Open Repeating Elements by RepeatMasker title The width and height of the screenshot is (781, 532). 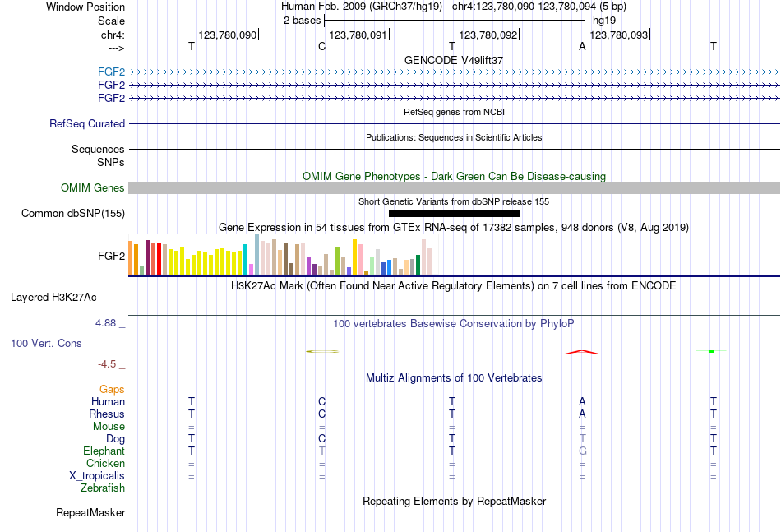click(x=454, y=501)
